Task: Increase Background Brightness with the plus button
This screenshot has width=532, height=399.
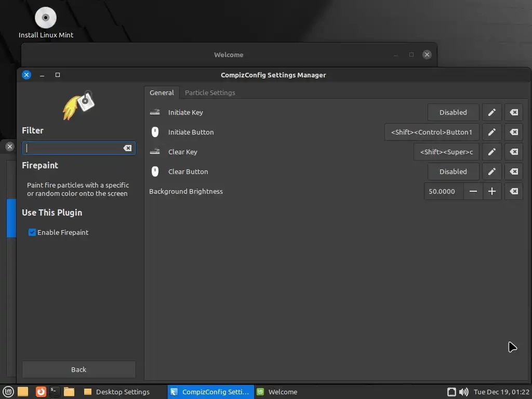Action: pyautogui.click(x=491, y=191)
